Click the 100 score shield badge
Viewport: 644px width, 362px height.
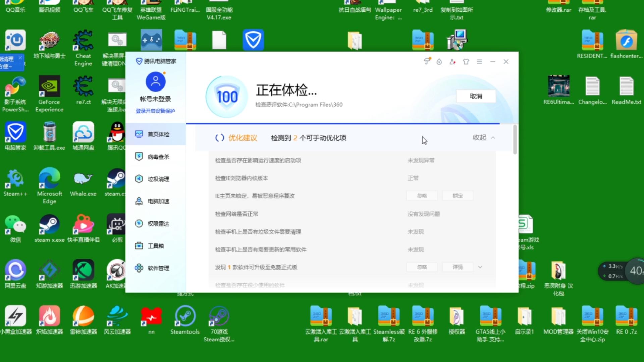click(x=227, y=97)
